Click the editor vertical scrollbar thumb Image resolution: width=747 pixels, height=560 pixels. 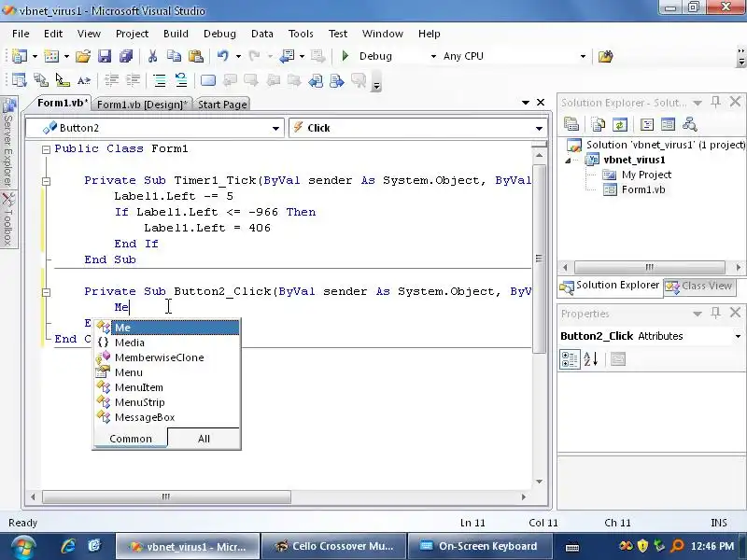pyautogui.click(x=539, y=259)
